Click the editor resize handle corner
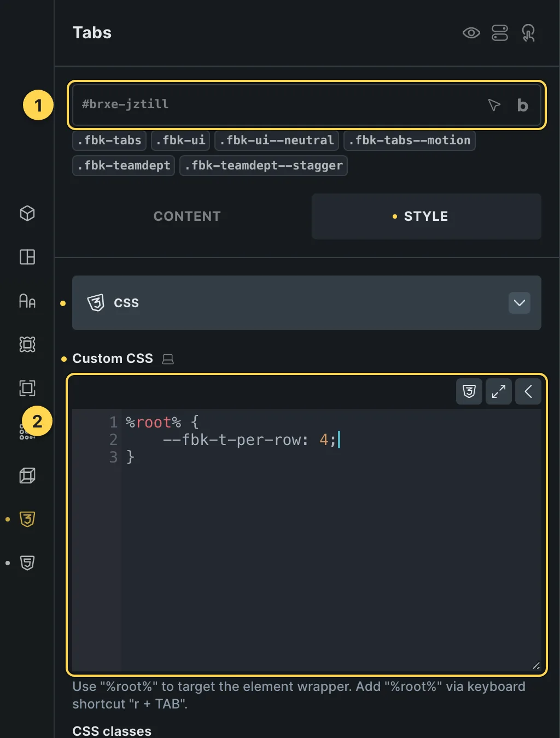560x738 pixels. coord(536,665)
